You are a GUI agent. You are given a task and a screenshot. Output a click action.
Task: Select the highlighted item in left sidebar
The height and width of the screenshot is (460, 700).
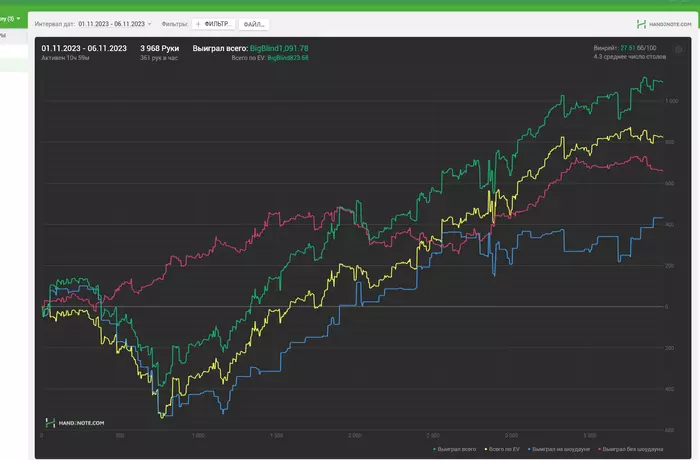[x=14, y=66]
